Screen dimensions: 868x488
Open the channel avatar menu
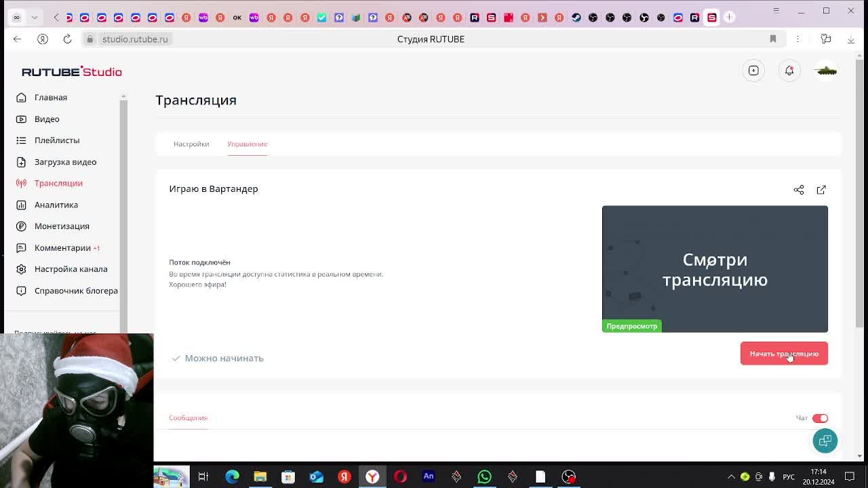pos(825,70)
